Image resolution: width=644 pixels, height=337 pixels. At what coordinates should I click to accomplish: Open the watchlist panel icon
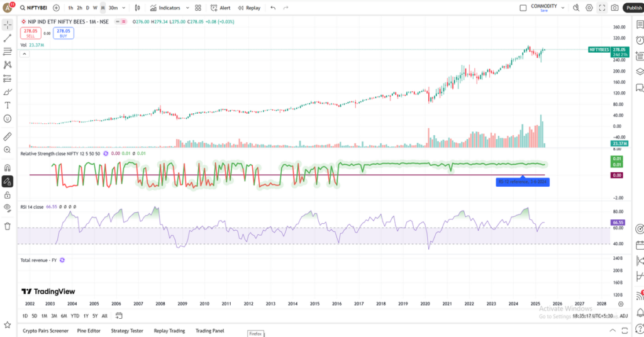(640, 25)
